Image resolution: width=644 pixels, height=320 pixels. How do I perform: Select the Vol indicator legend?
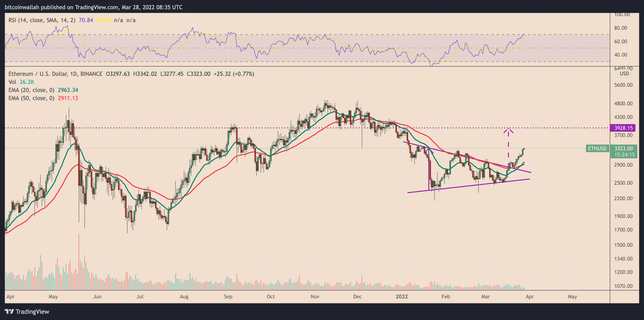point(12,82)
